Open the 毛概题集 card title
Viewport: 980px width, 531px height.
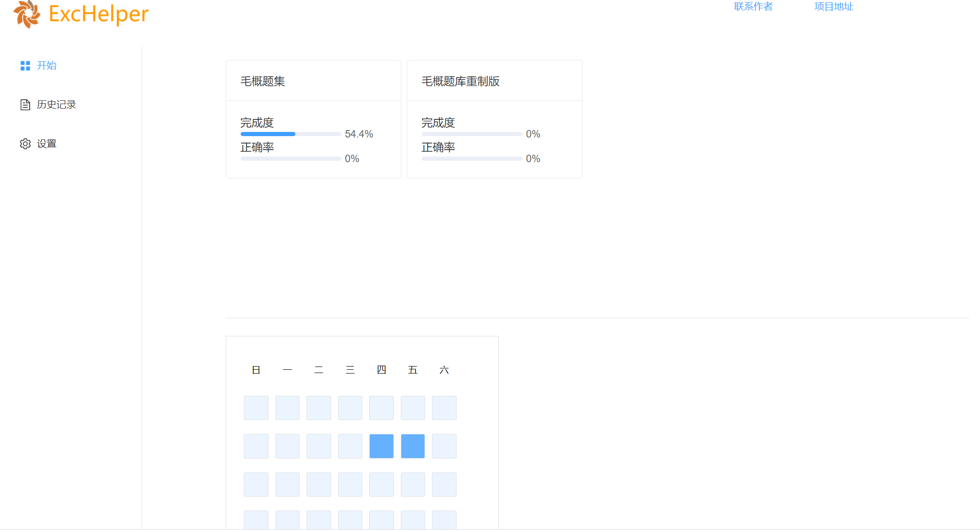262,81
